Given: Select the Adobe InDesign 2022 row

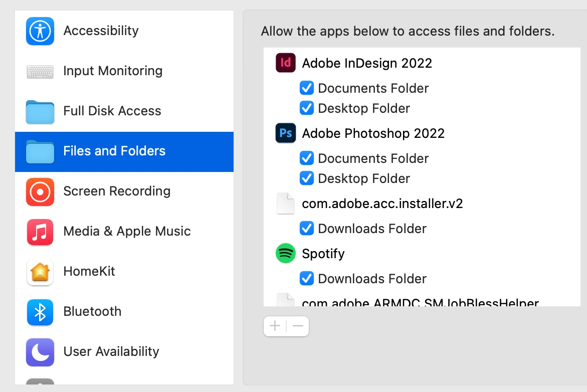Looking at the screenshot, I should pyautogui.click(x=422, y=63).
